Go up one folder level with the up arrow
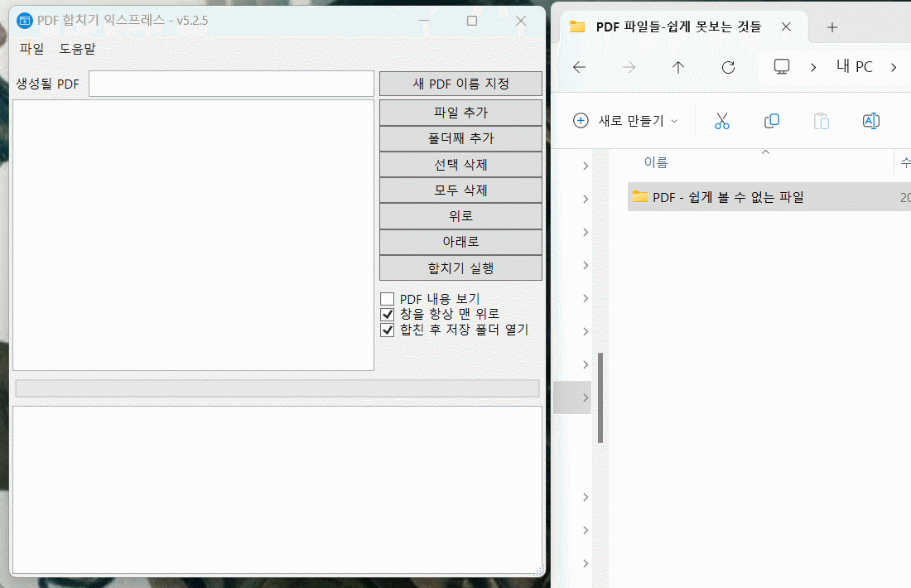The image size is (911, 588). (x=677, y=67)
